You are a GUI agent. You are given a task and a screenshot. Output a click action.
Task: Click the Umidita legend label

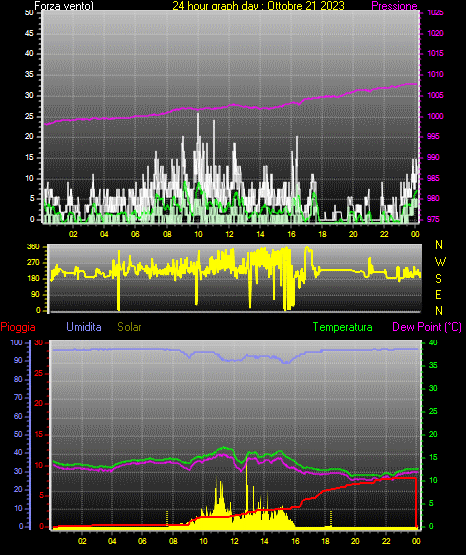pos(84,327)
